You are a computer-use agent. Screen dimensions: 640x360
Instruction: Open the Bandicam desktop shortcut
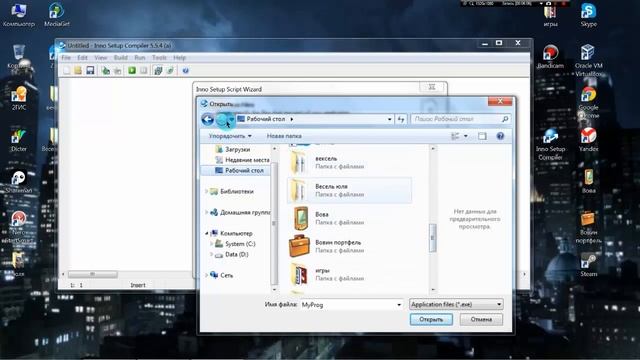tap(550, 57)
